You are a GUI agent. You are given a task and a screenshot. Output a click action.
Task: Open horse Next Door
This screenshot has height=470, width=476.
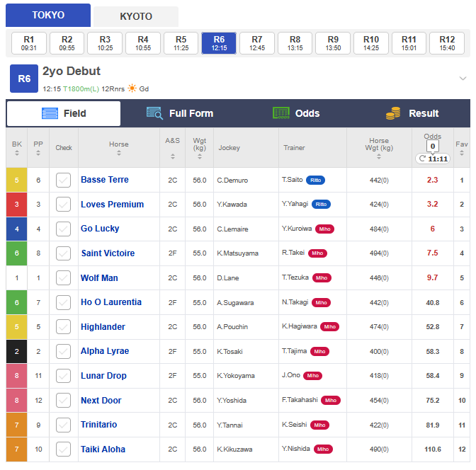101,400
